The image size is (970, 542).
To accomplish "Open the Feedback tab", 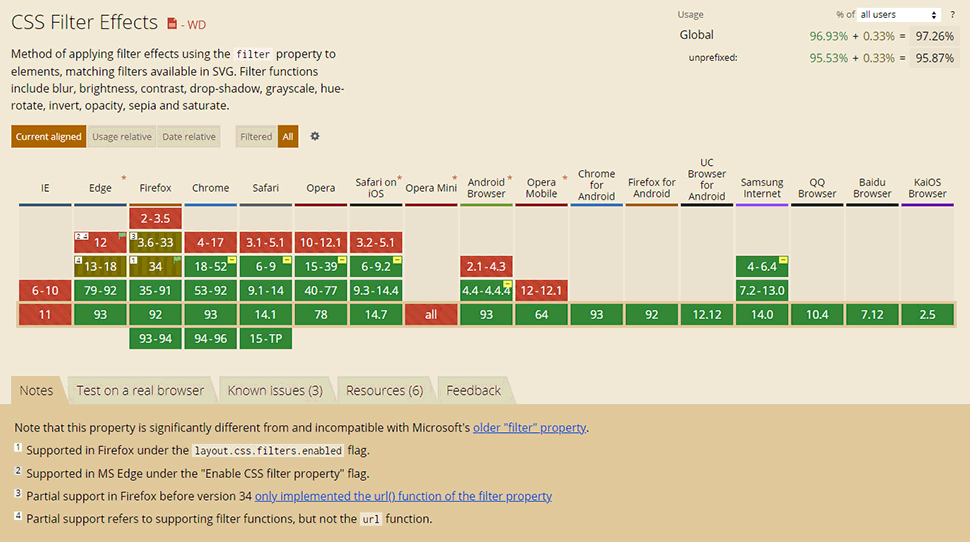I will pos(473,390).
